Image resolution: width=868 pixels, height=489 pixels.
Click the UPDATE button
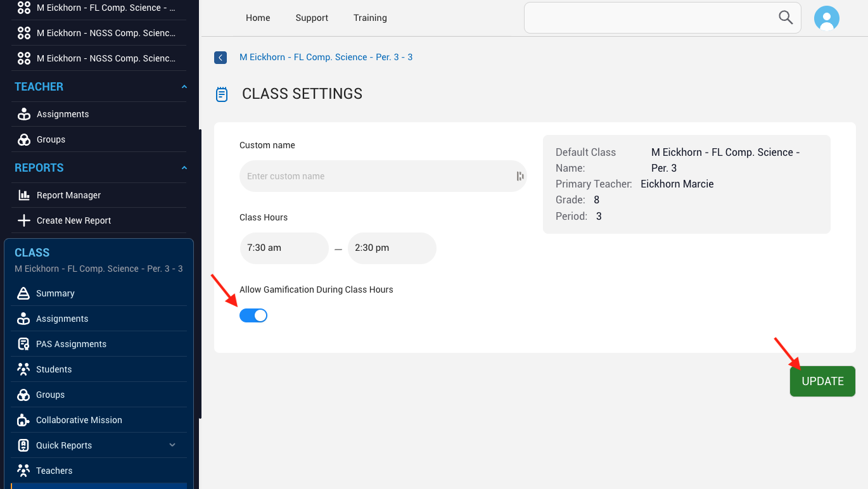click(x=822, y=381)
